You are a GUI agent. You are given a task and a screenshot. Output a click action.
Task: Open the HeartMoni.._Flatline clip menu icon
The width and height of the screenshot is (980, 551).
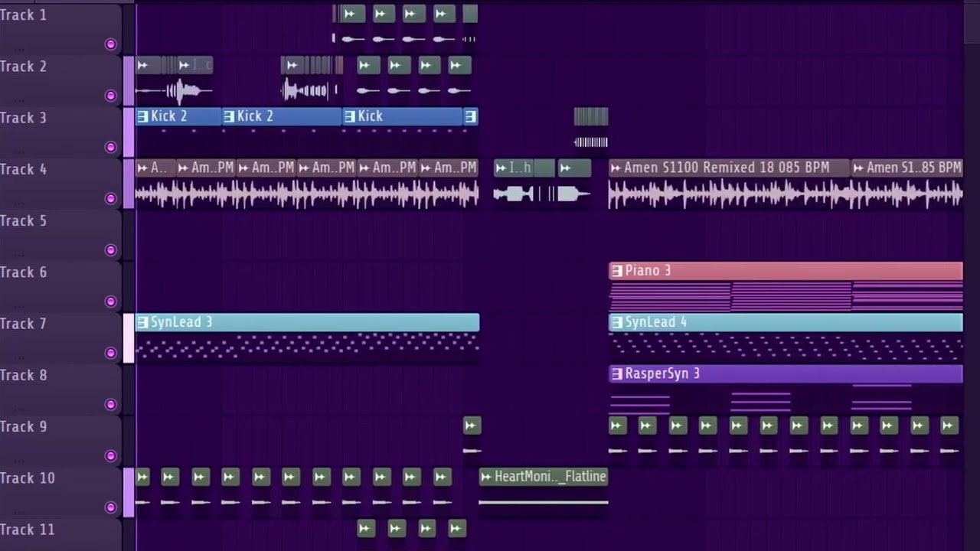tap(486, 477)
